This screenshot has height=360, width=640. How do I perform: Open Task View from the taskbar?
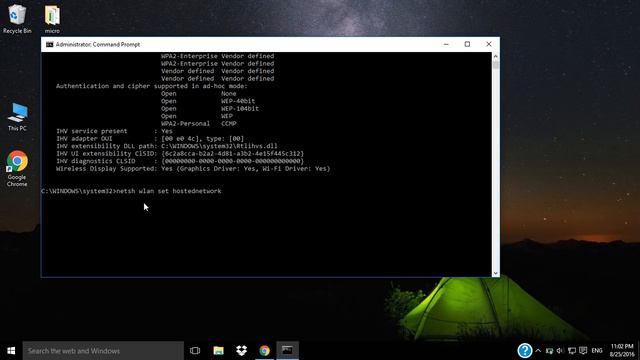[x=195, y=351]
